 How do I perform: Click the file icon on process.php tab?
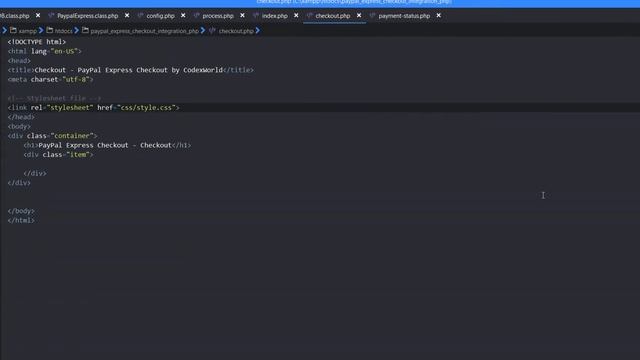pos(196,16)
